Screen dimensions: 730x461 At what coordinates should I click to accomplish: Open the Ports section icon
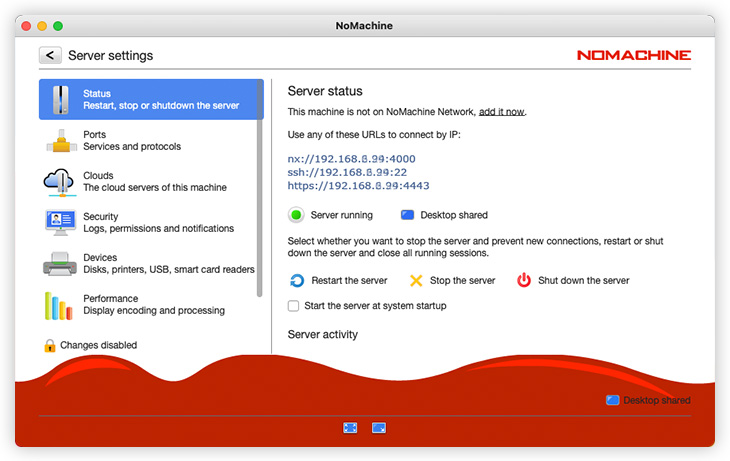(x=61, y=141)
